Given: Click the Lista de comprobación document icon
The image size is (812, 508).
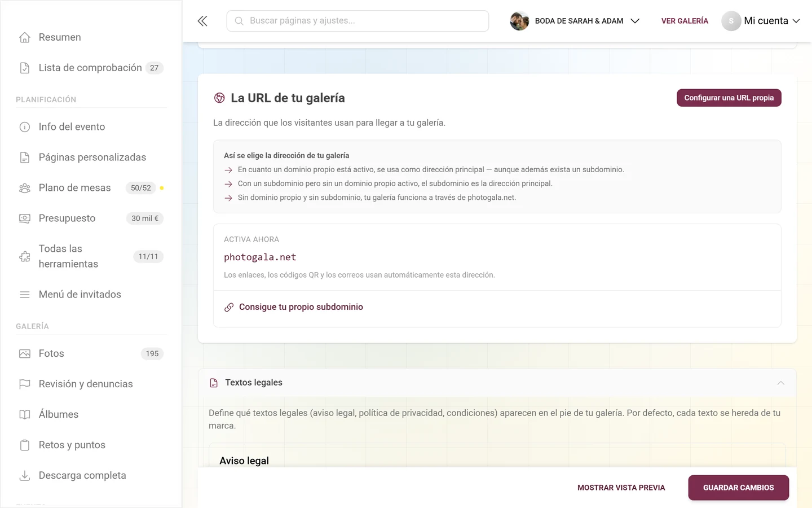Looking at the screenshot, I should click(25, 68).
